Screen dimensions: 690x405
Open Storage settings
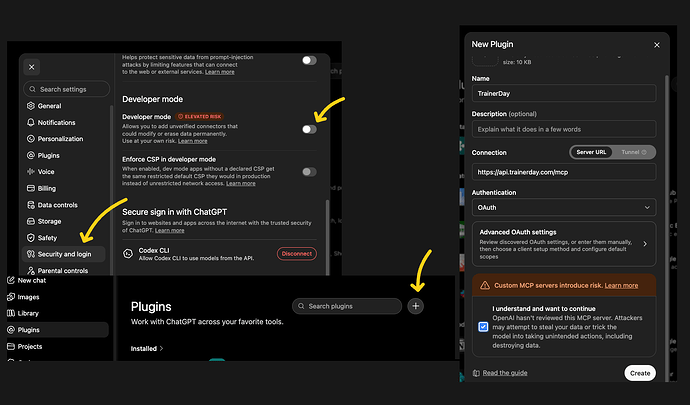tap(49, 221)
